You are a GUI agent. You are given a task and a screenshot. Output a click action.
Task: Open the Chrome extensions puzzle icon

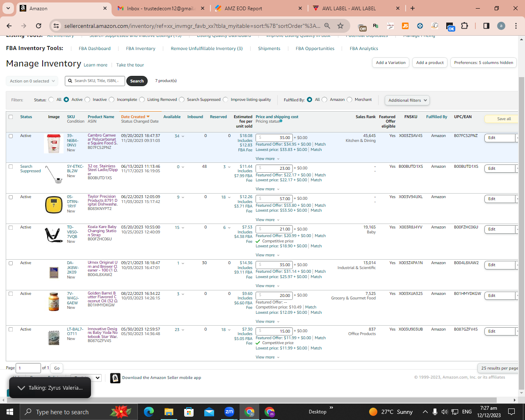(464, 26)
